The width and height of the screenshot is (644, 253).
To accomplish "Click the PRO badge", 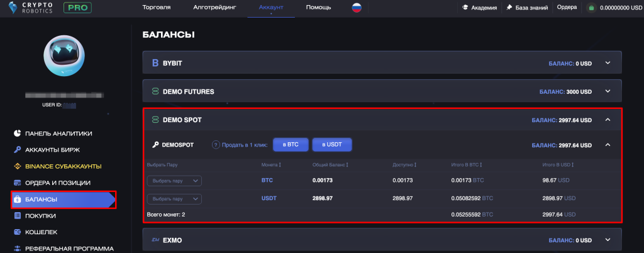I will click(x=77, y=8).
